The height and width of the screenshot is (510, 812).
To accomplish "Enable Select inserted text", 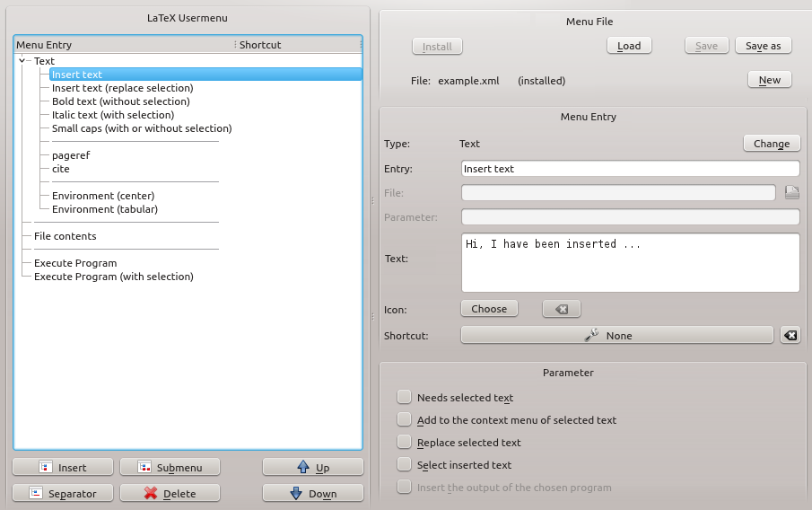I will pyautogui.click(x=404, y=464).
